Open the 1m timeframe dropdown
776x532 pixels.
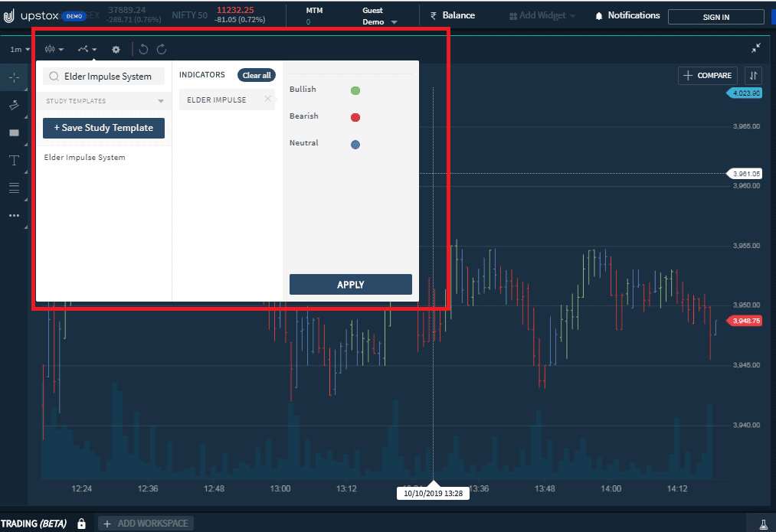point(20,50)
